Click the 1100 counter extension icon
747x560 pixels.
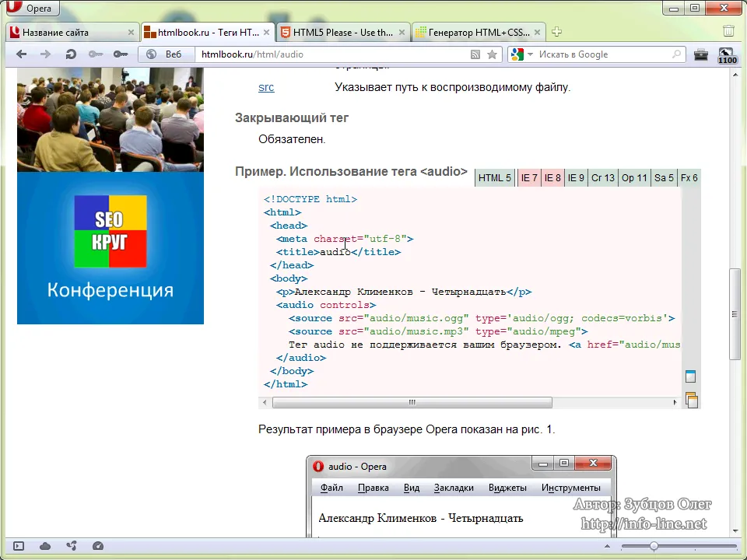[727, 55]
